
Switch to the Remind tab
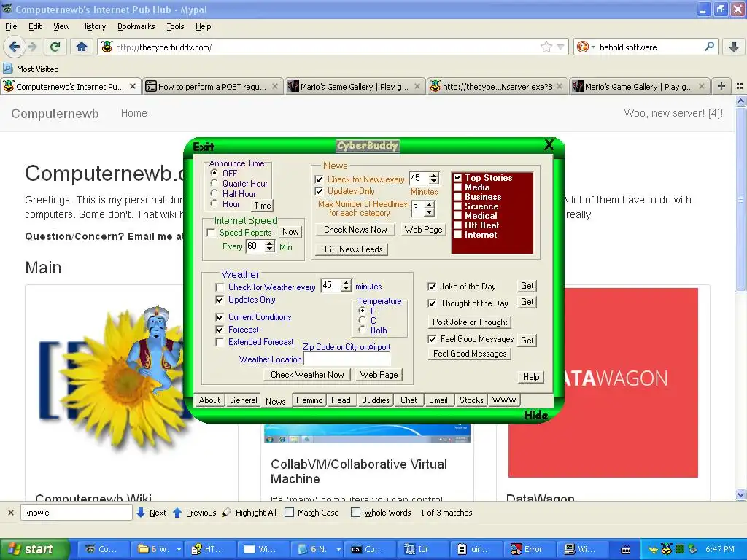309,400
